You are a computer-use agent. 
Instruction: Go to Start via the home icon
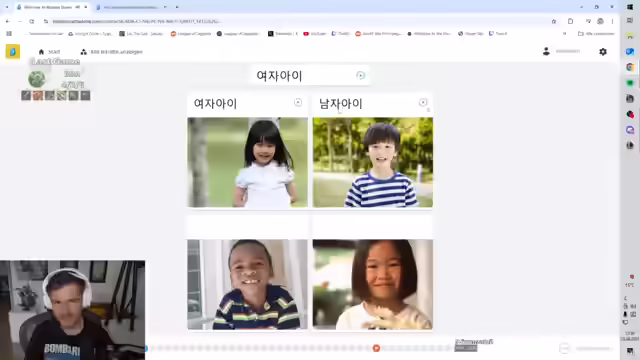click(x=49, y=52)
